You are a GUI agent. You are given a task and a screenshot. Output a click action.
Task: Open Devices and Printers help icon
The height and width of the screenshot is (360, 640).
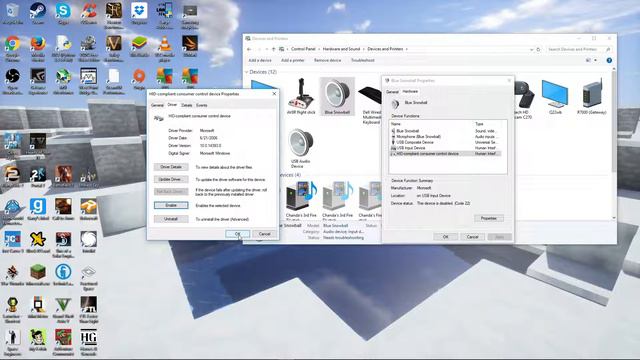tap(609, 60)
